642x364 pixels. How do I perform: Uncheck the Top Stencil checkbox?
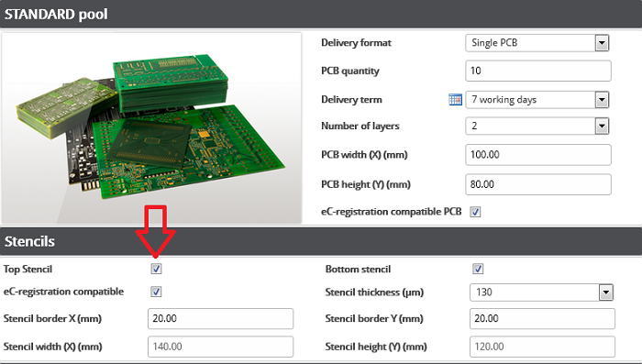(x=157, y=269)
